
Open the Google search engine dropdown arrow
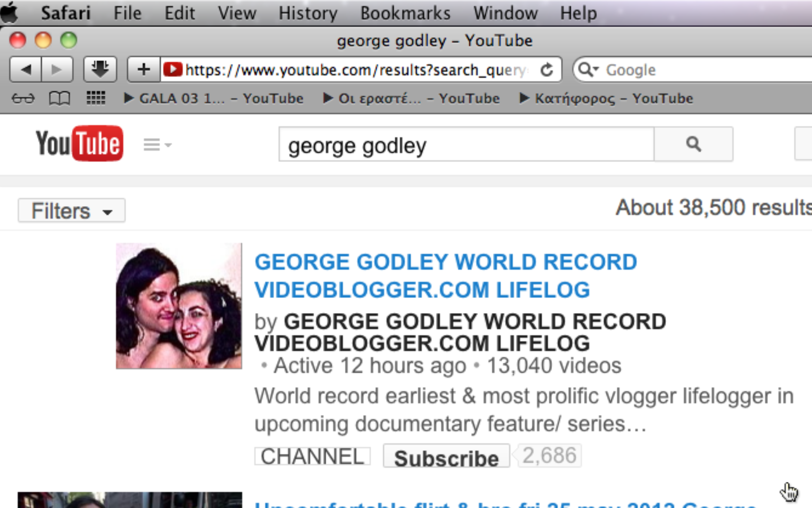(x=588, y=70)
